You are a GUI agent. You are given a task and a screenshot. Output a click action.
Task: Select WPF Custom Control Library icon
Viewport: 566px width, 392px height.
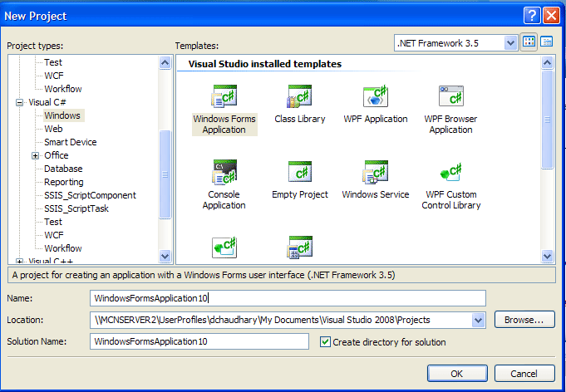450,173
